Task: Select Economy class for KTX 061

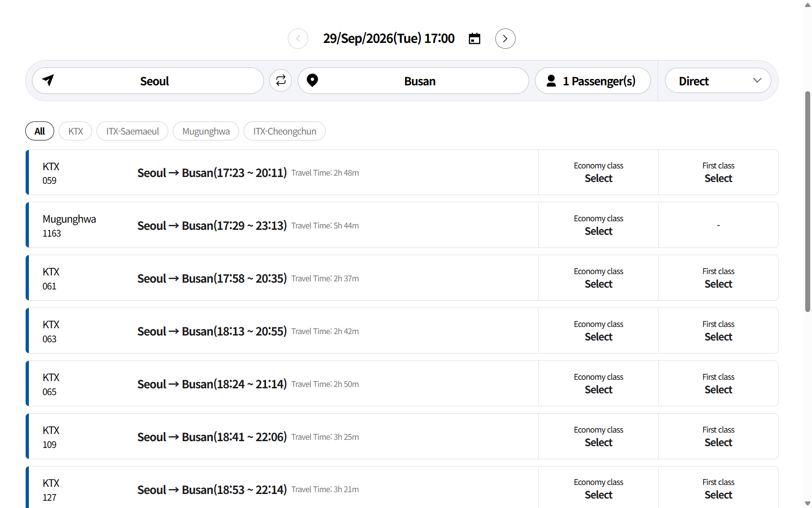Action: tap(599, 278)
